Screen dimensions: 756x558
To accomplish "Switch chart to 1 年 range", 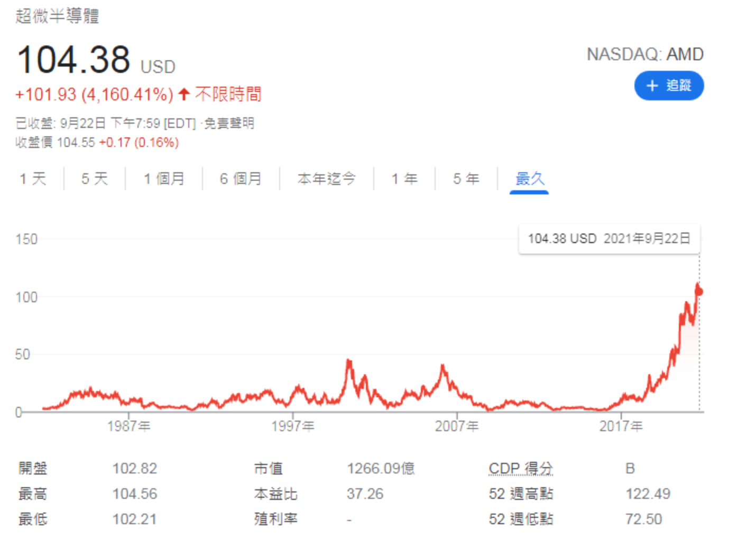I will point(404,179).
